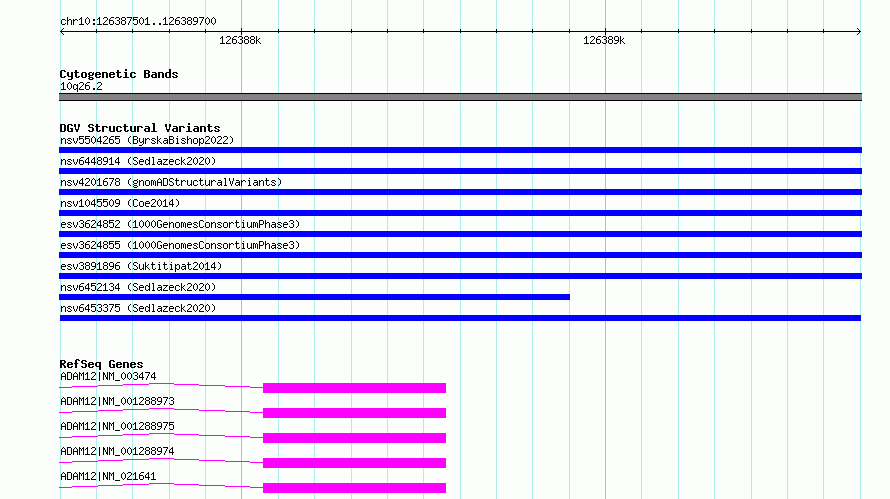This screenshot has width=890, height=499.
Task: Open esv3624852 (1000GenomesConsortiumPhase3) label
Action: tap(180, 224)
